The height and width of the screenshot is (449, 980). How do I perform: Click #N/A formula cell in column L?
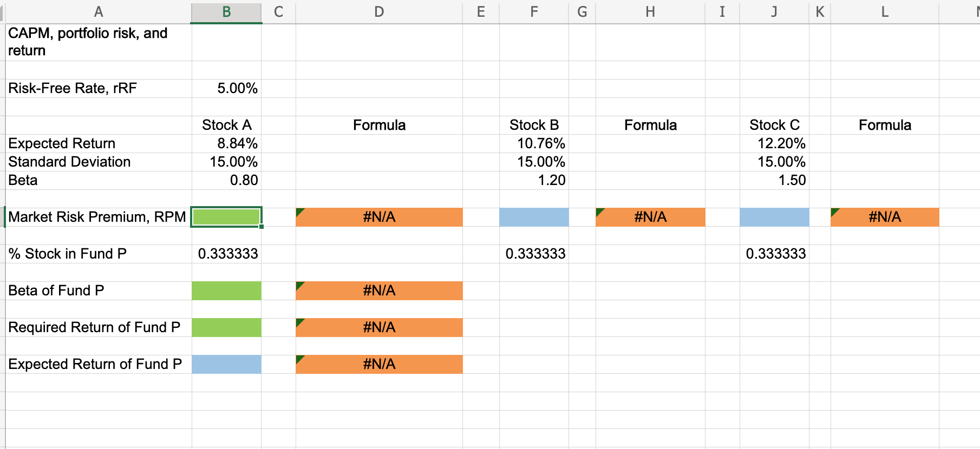885,217
